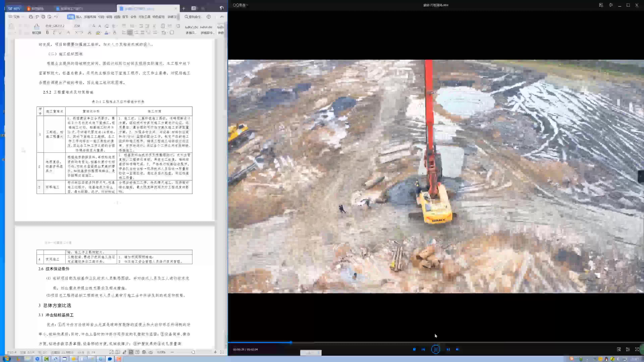Switch to the 页面布局 ribbon tab
This screenshot has height=362, width=644.
click(90, 17)
